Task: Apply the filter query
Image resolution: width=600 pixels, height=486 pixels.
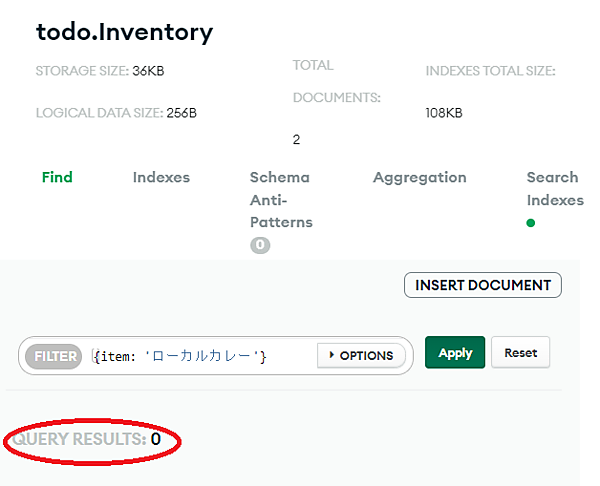Action: 455,353
